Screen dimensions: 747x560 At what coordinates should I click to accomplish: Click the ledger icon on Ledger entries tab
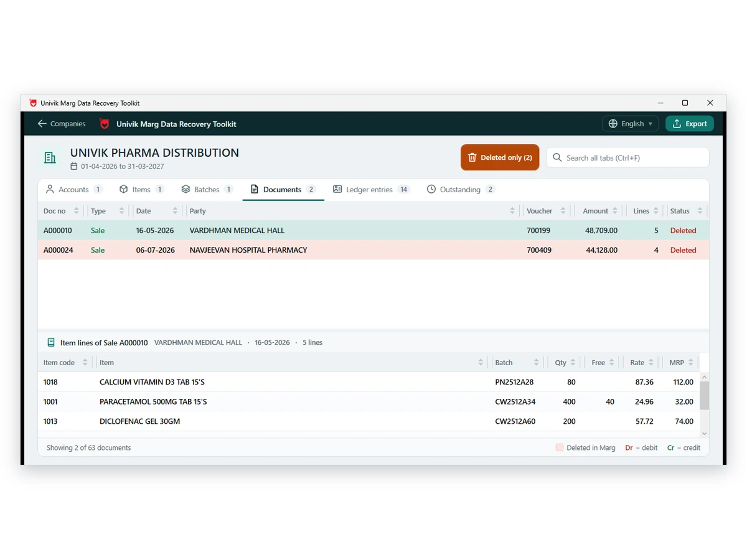point(337,189)
